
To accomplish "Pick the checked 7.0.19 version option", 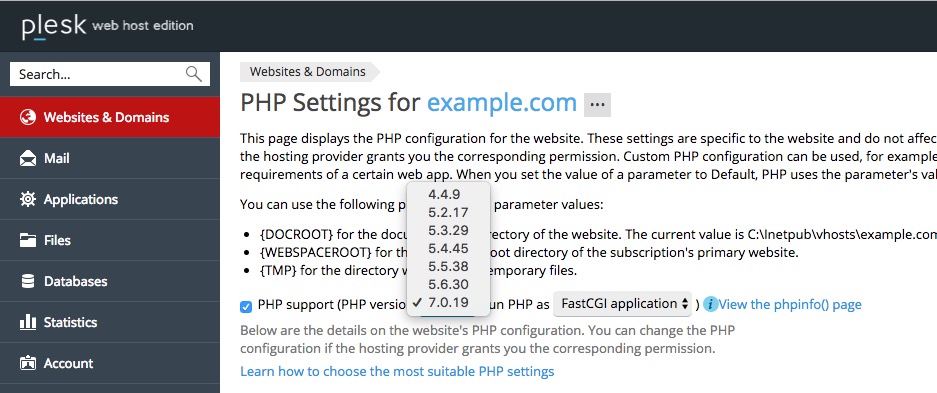I will click(x=448, y=302).
